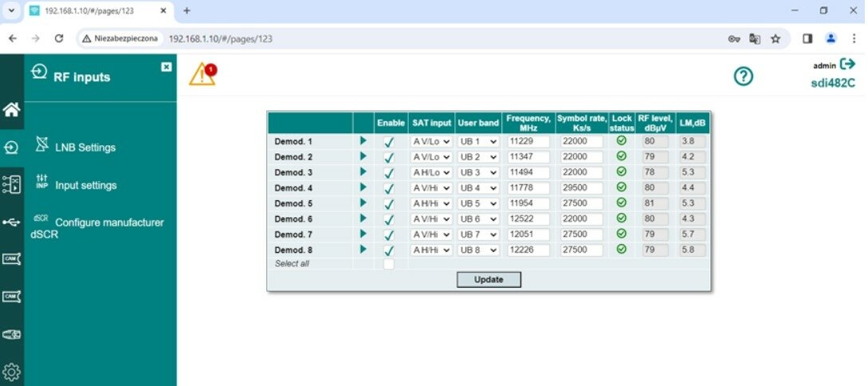
Task: Click Demod. 8 symbol rate field
Action: (581, 250)
